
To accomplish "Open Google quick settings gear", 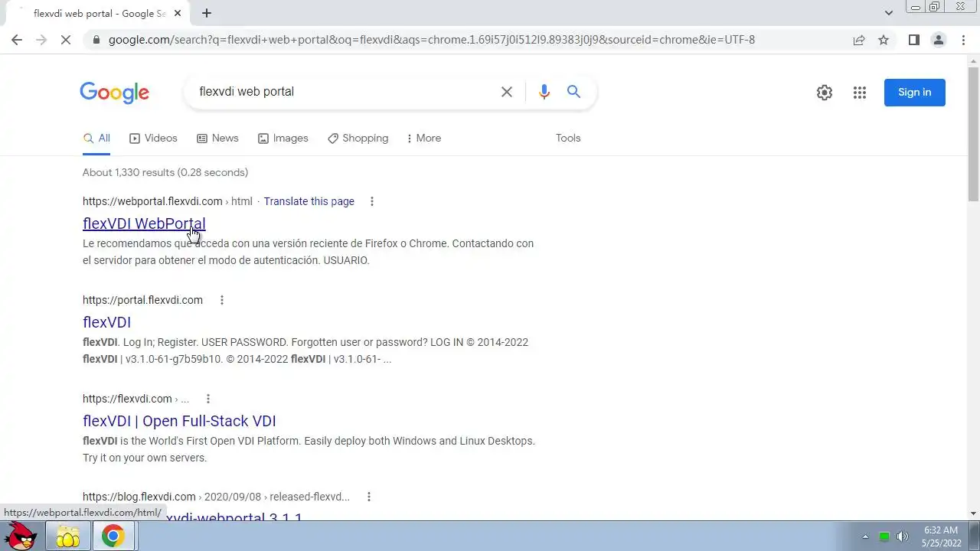I will coord(825,93).
